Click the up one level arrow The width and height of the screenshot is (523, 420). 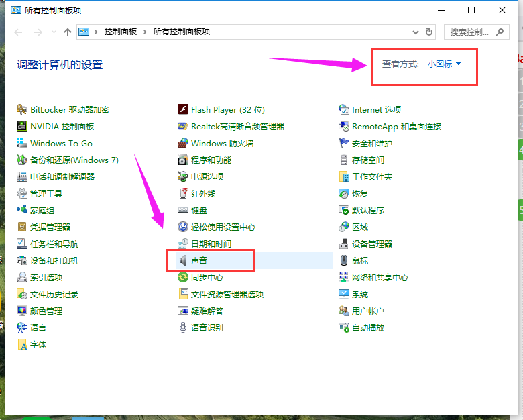[x=68, y=32]
